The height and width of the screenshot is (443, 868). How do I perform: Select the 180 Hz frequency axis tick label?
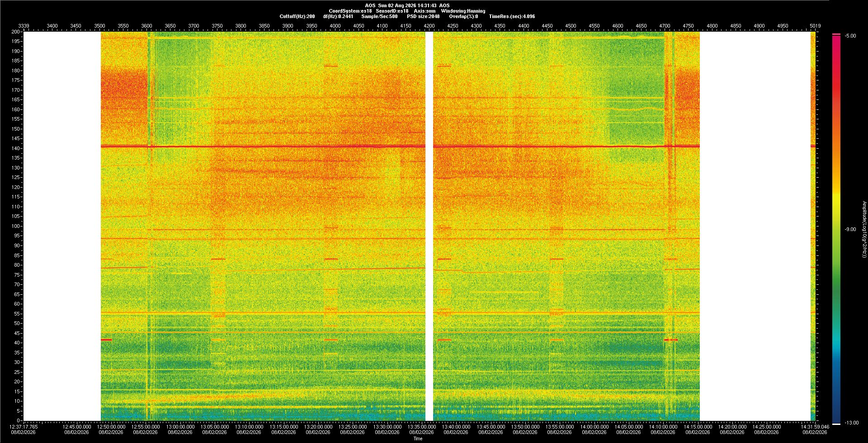16,71
